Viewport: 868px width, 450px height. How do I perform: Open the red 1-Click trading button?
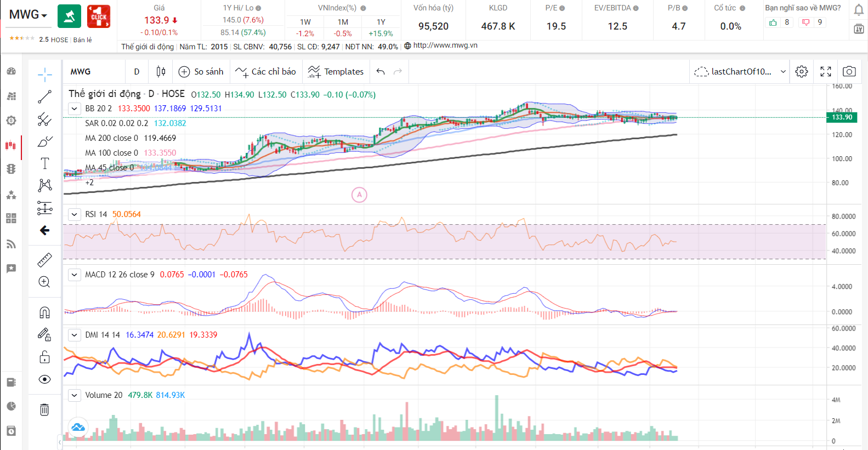(x=99, y=16)
